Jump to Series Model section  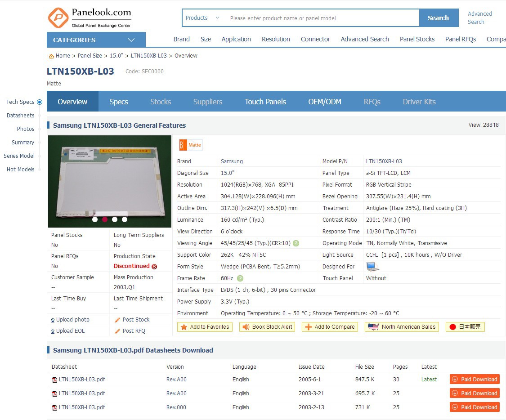(x=19, y=156)
